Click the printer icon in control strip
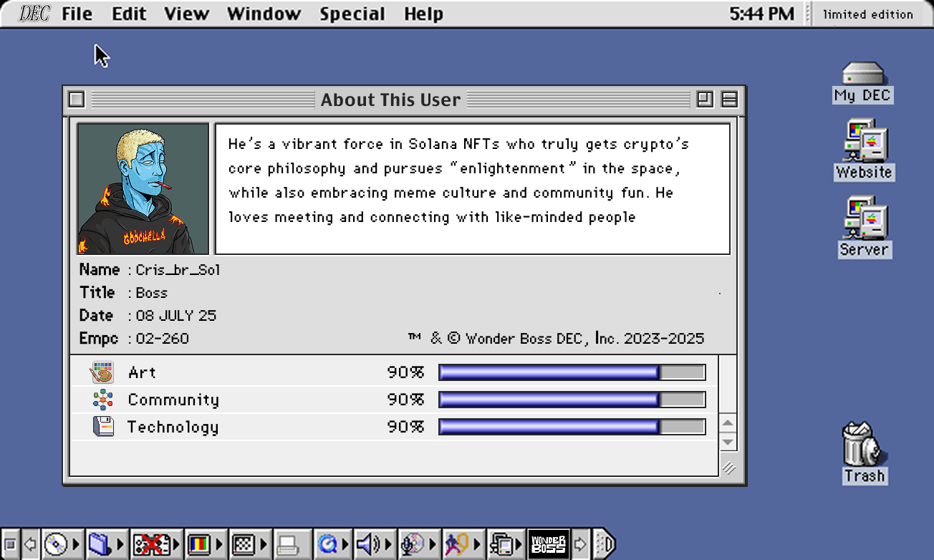 tap(288, 545)
